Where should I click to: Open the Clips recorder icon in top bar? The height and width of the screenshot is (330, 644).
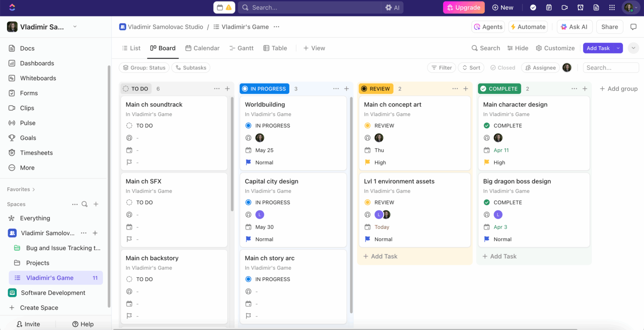click(x=564, y=7)
